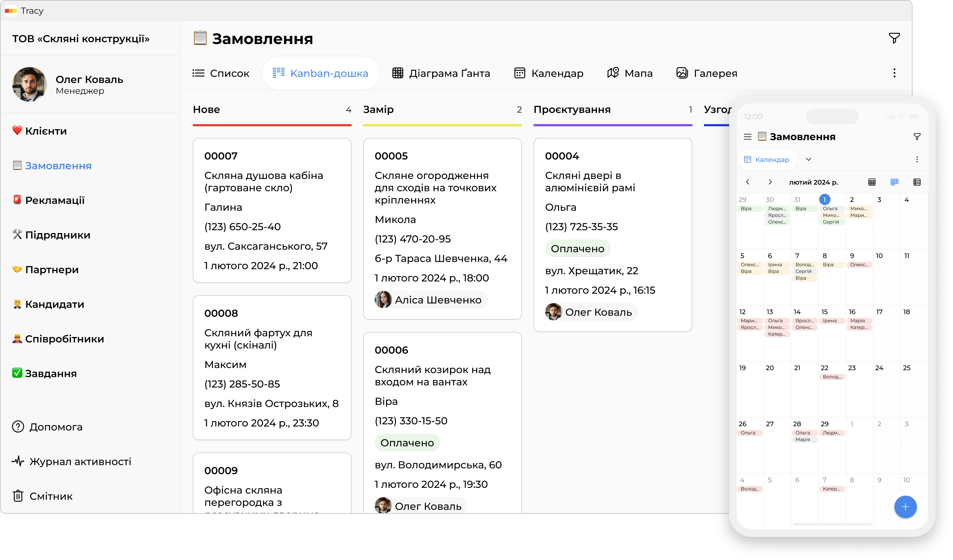Open Журнал активності from sidebar
Viewport: 953px width, 560px height.
(80, 461)
